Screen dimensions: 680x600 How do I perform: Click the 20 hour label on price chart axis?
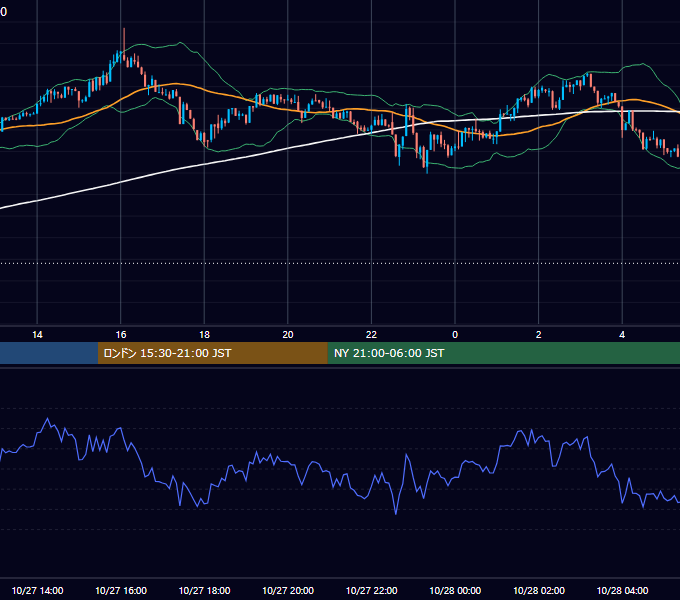pyautogui.click(x=288, y=335)
